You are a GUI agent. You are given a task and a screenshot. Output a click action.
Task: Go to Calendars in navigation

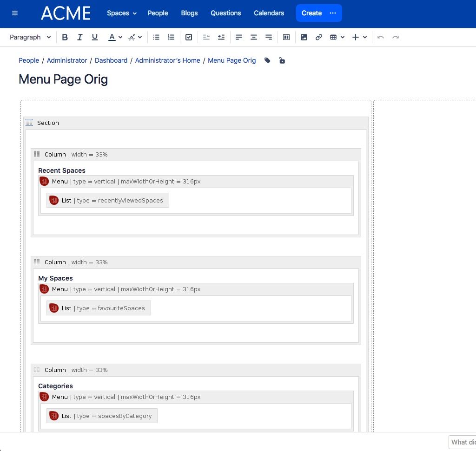tap(269, 13)
